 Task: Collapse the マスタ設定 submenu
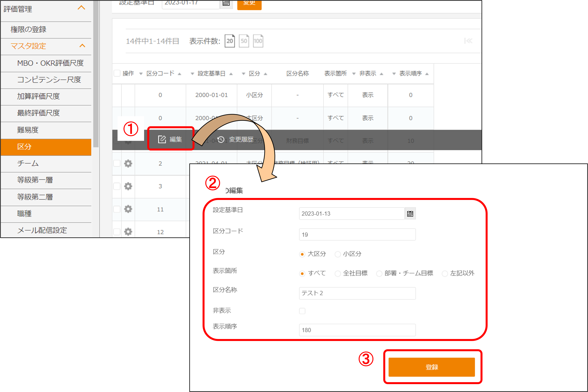pyautogui.click(x=82, y=46)
